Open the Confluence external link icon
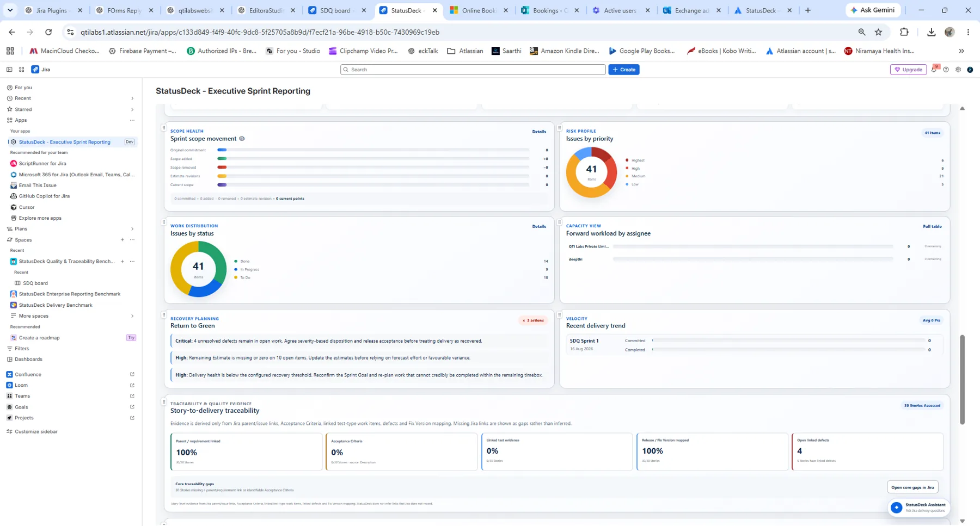980x526 pixels. (132, 375)
